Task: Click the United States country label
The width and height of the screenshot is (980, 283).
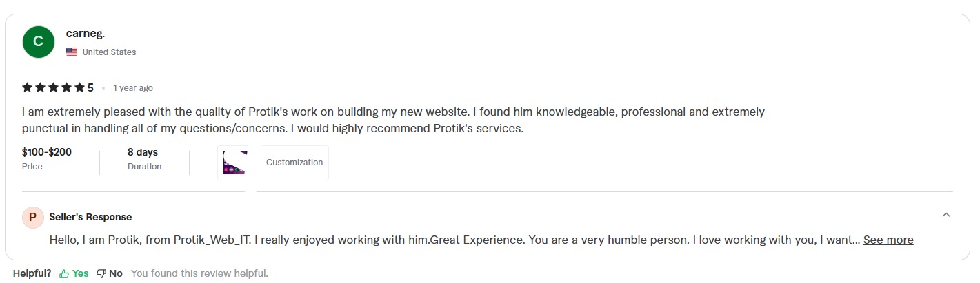Action: coord(109,52)
